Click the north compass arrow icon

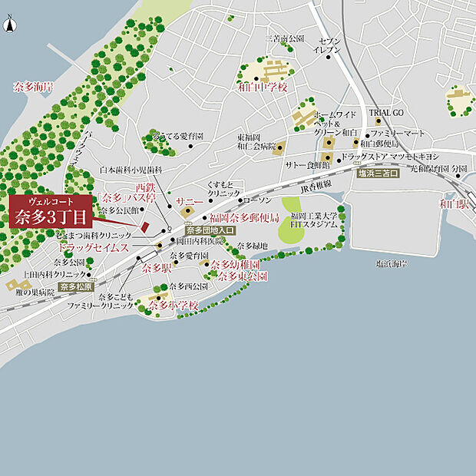pos(9,24)
